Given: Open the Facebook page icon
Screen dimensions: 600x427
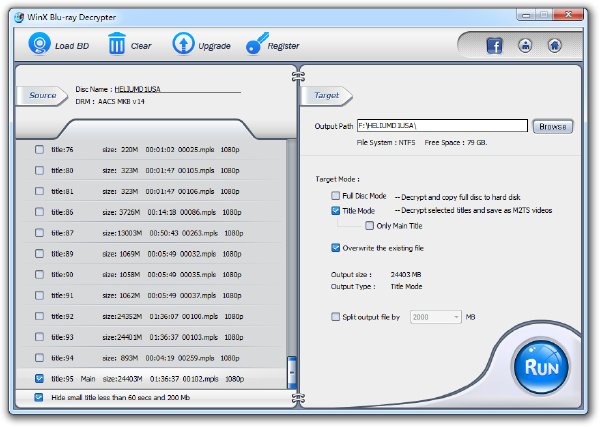Looking at the screenshot, I should tap(494, 46).
